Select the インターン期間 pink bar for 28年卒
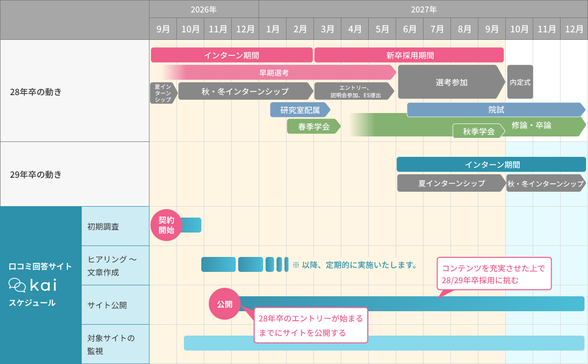 (232, 55)
